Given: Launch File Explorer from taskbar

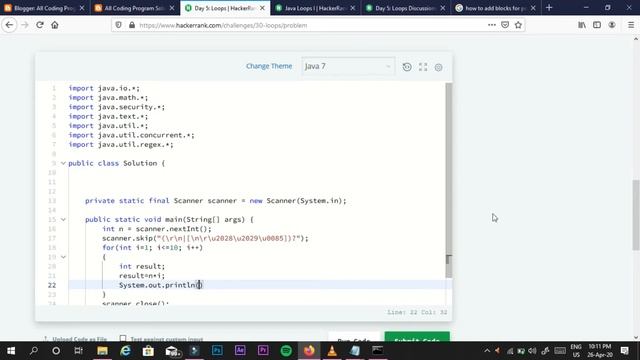Looking at the screenshot, I should tap(102, 350).
